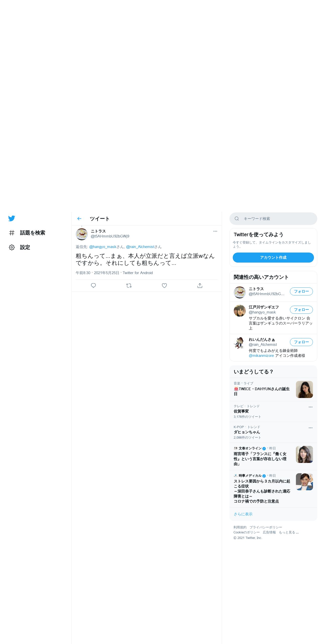The height and width of the screenshot is (644, 322).
Task: Click Twitter for Android source link
Action: pyautogui.click(x=138, y=273)
